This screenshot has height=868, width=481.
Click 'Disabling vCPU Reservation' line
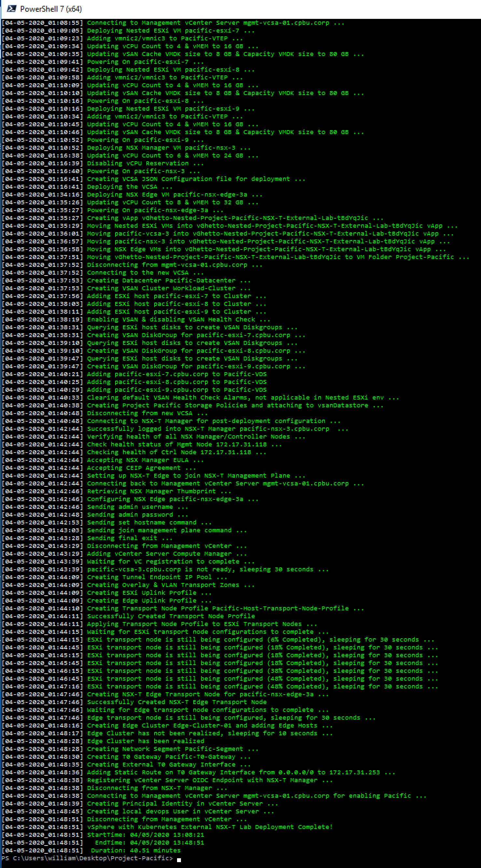[x=103, y=163]
